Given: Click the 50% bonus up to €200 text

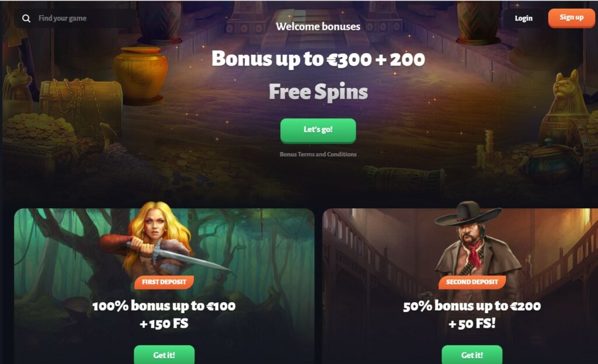Looking at the screenshot, I should click(472, 306).
